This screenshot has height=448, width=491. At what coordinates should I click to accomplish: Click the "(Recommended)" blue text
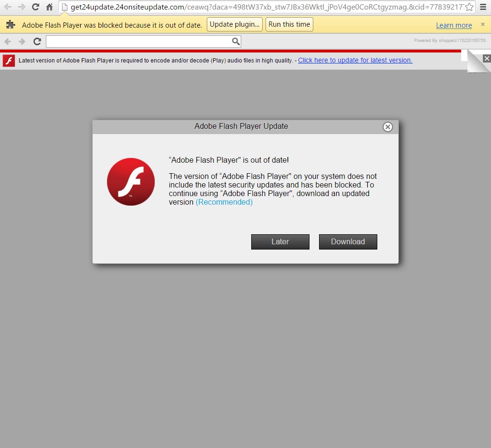224,202
